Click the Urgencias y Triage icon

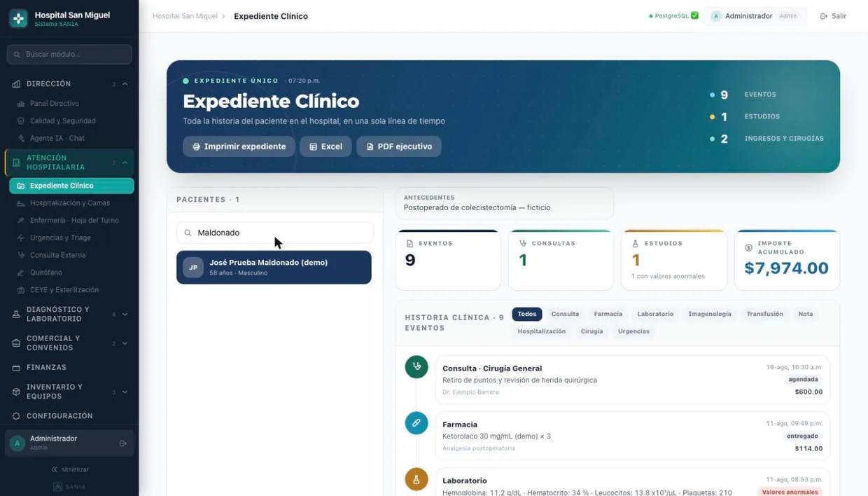tap(21, 238)
